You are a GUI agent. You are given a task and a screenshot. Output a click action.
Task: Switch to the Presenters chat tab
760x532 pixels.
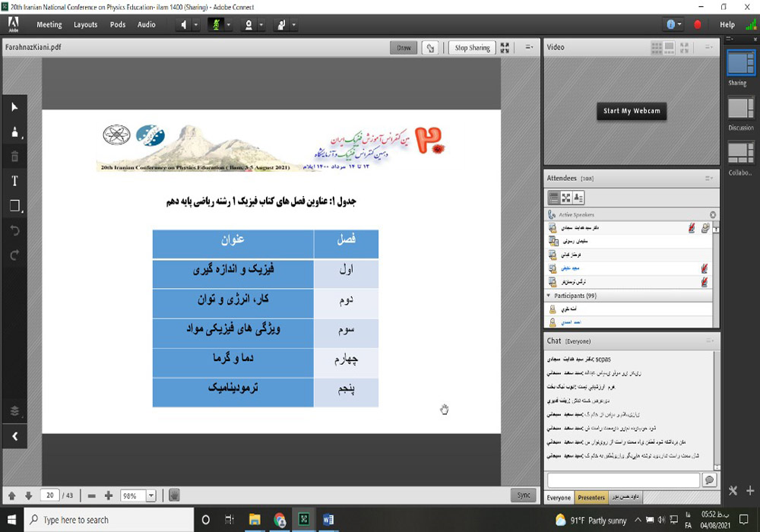pyautogui.click(x=591, y=498)
